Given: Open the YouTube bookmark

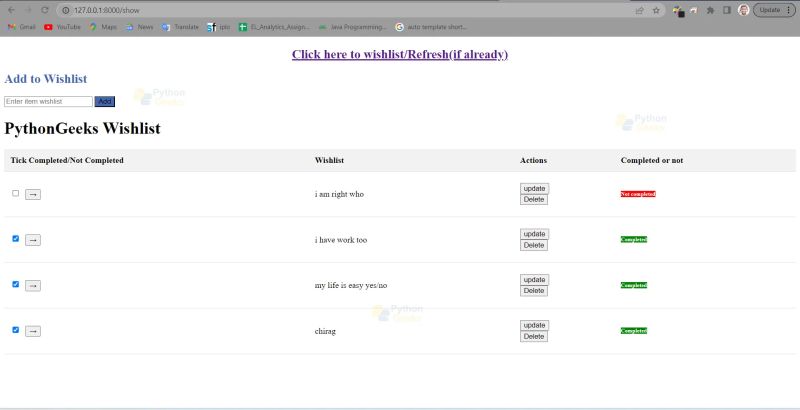Looking at the screenshot, I should pos(62,27).
